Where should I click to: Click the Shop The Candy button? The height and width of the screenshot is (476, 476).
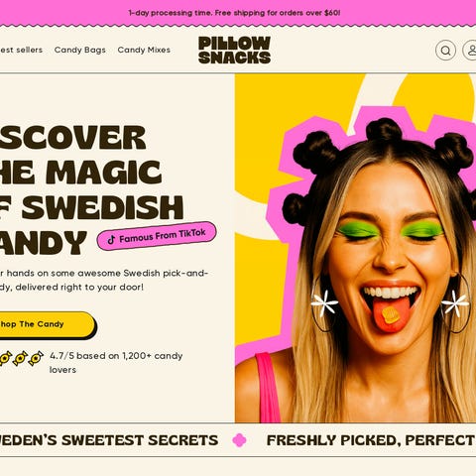click(47, 325)
